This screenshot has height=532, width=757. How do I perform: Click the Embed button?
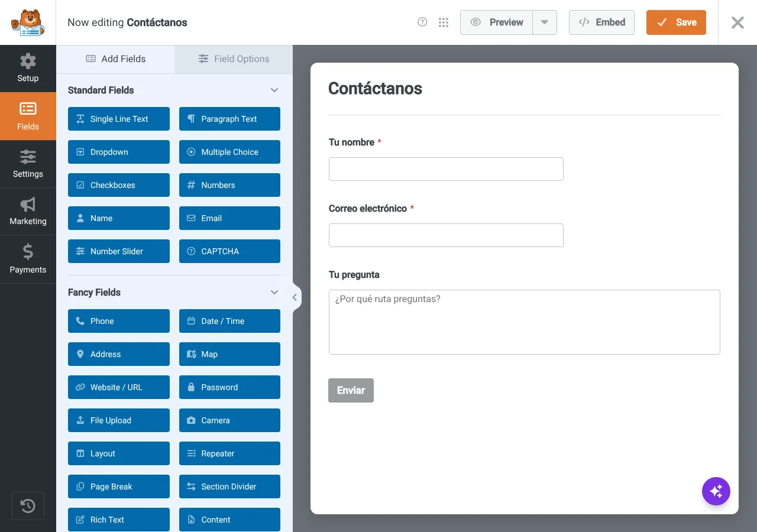pyautogui.click(x=601, y=22)
